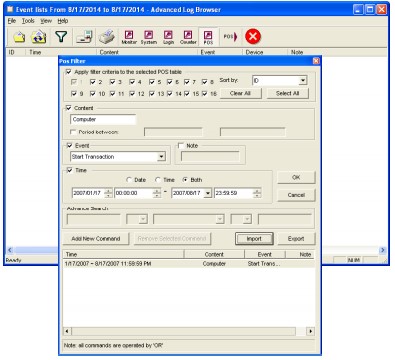395x360 pixels.
Task: Click the start date field 2007/01/17
Action: tap(88, 193)
